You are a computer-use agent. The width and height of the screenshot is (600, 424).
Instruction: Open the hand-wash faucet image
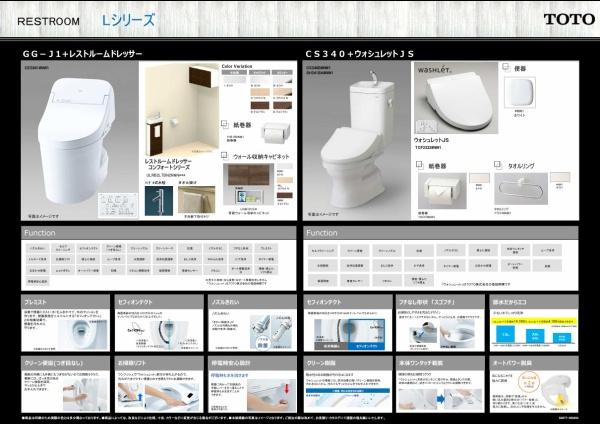(x=158, y=201)
